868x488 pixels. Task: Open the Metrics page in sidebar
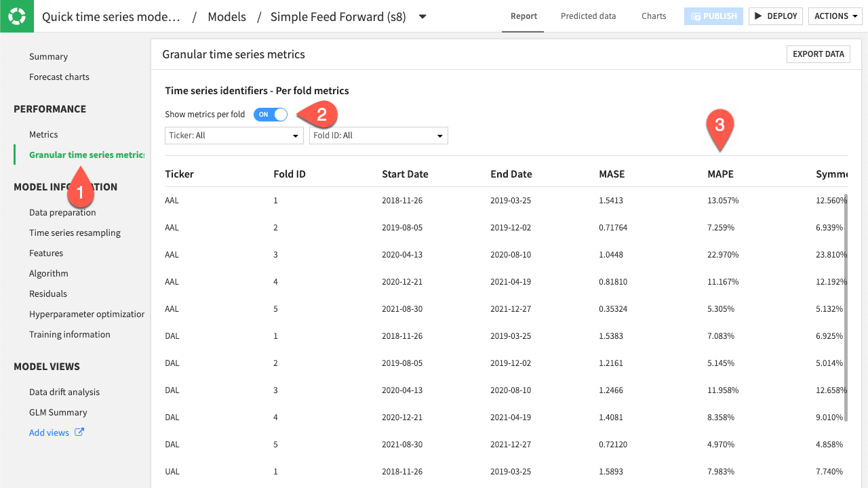tap(43, 135)
